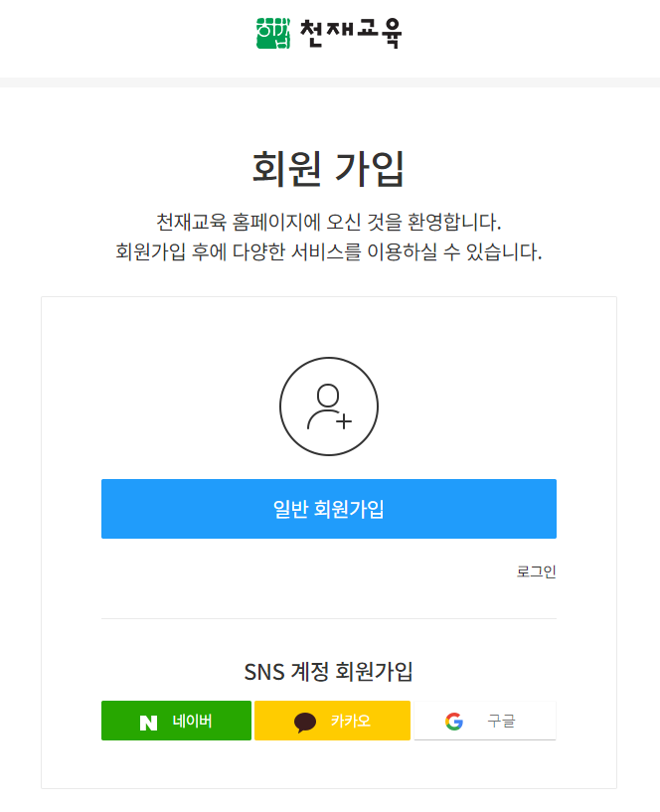Click the 회원 가입 heading text
660x812 pixels.
point(328,169)
